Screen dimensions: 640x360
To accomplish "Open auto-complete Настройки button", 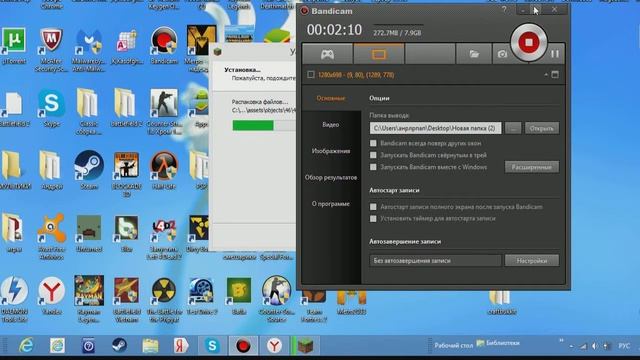I will pyautogui.click(x=532, y=260).
